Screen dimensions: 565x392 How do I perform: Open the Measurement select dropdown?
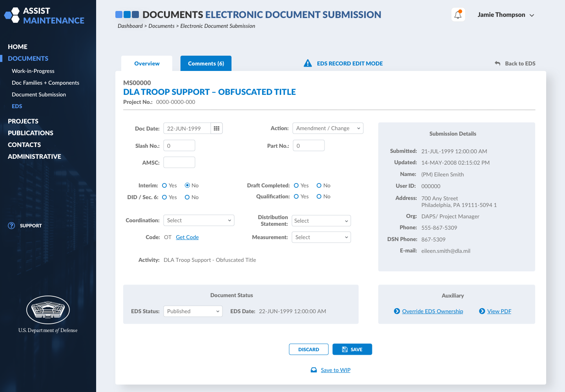click(321, 237)
